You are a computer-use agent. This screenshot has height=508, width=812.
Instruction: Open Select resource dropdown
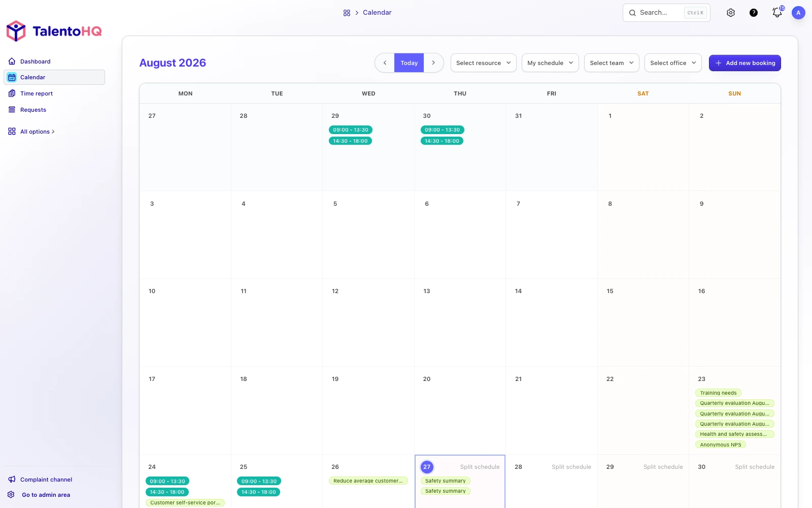[x=484, y=63]
